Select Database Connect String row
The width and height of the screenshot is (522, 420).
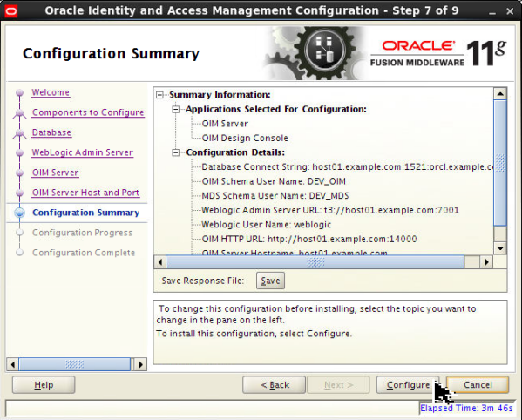point(347,167)
